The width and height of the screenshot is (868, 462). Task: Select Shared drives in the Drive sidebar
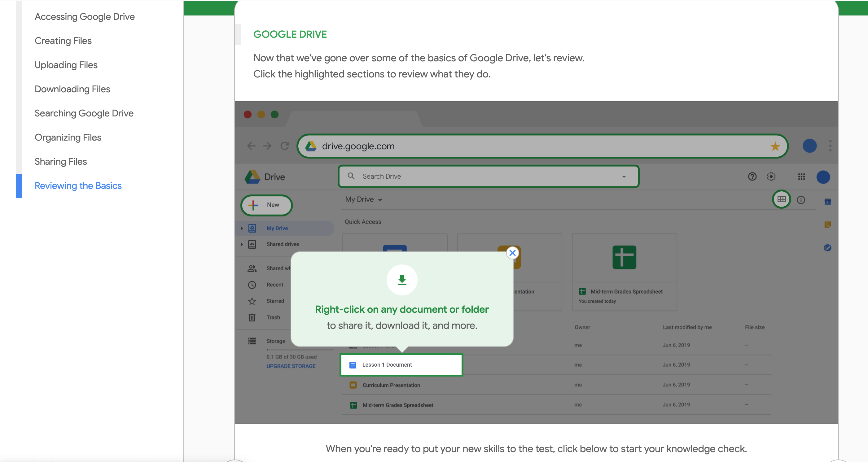283,244
